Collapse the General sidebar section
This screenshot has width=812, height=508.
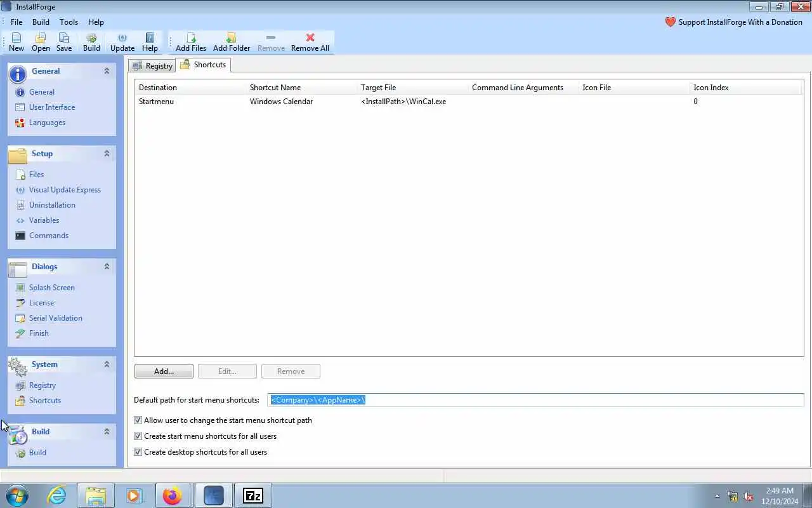coord(107,71)
